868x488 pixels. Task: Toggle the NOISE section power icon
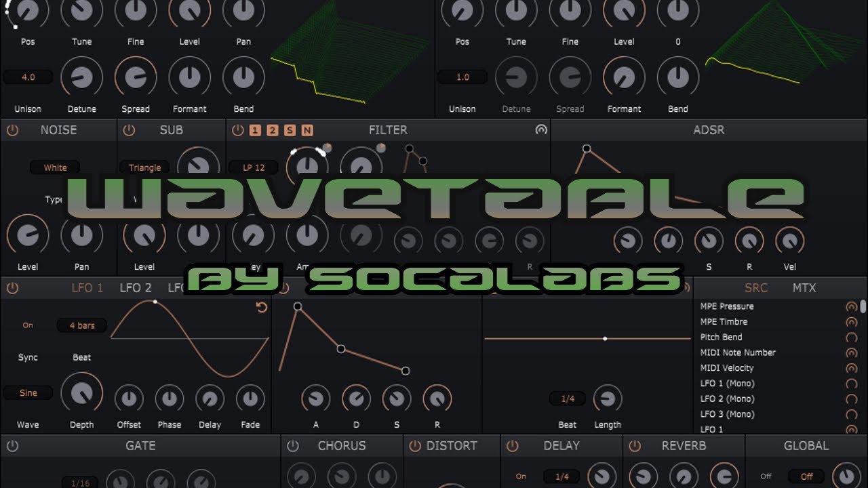pos(12,130)
